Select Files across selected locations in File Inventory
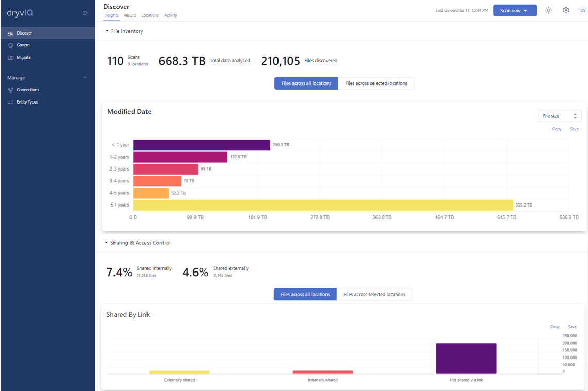The height and width of the screenshot is (391, 588). [376, 83]
